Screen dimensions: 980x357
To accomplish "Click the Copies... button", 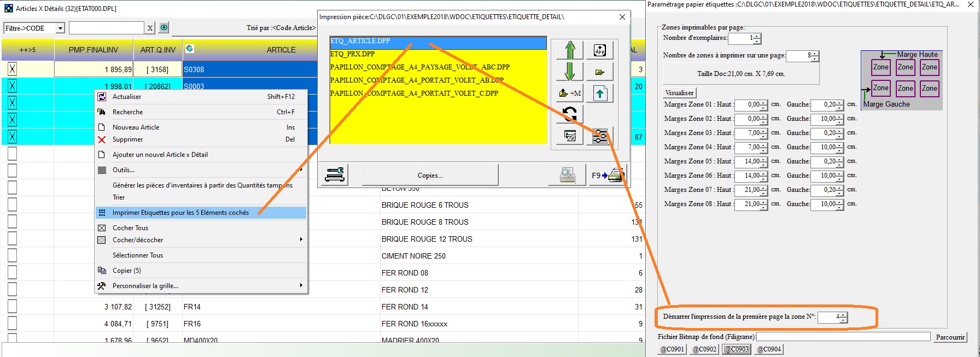I will tap(430, 175).
